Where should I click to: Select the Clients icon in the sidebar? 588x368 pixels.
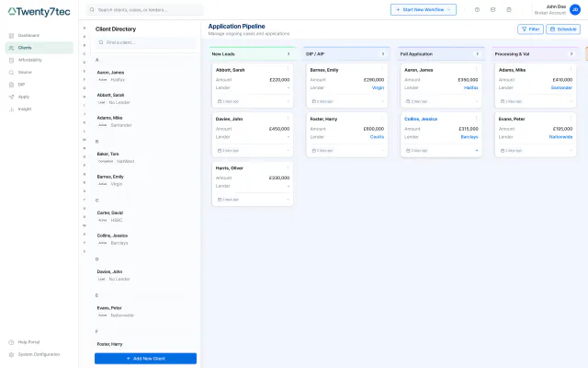11,48
